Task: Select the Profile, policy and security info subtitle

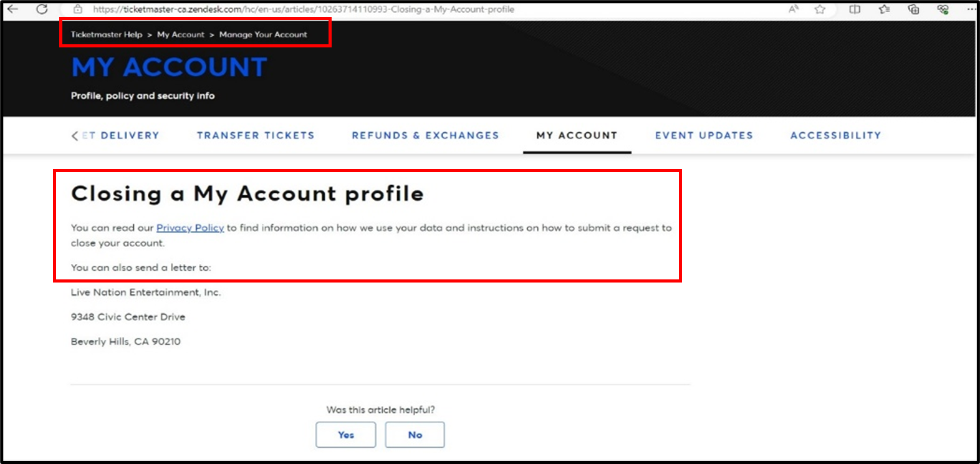Action: point(143,95)
